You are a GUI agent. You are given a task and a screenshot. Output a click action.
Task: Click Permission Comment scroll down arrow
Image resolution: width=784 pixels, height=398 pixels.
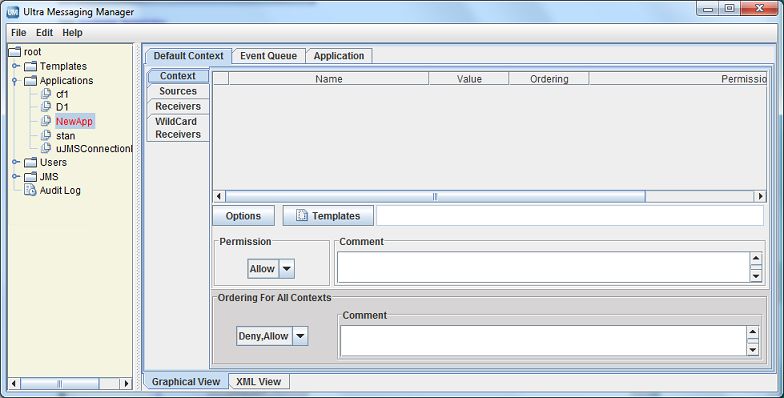(x=756, y=276)
